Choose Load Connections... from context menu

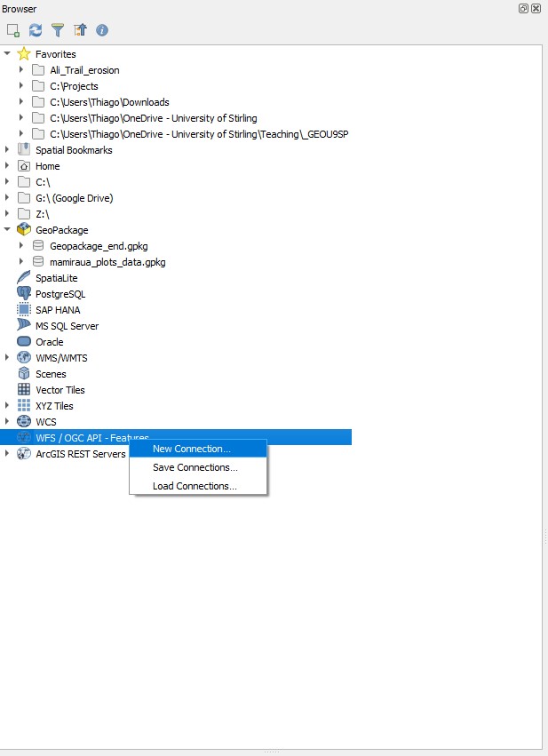coord(198,486)
